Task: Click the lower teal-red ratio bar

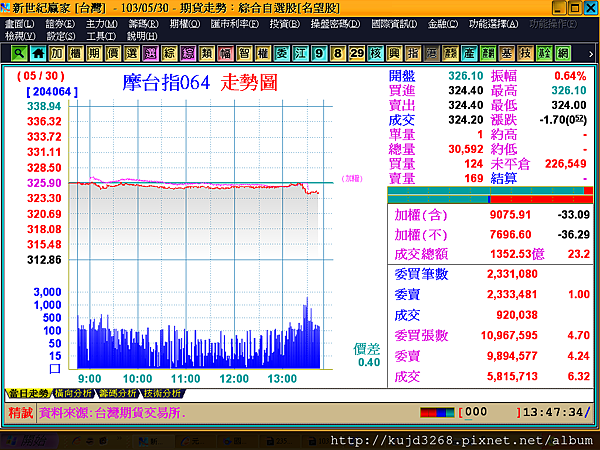Action: [x=490, y=199]
